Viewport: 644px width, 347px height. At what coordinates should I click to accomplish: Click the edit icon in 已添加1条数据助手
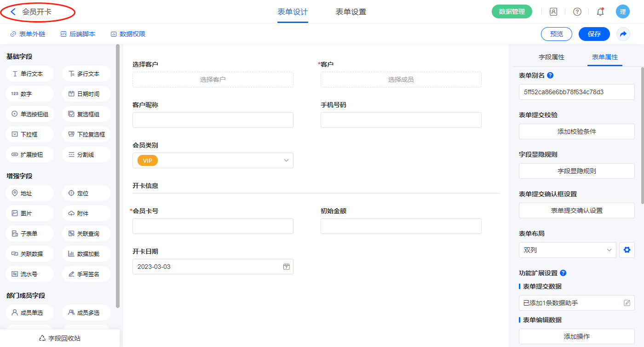(627, 303)
